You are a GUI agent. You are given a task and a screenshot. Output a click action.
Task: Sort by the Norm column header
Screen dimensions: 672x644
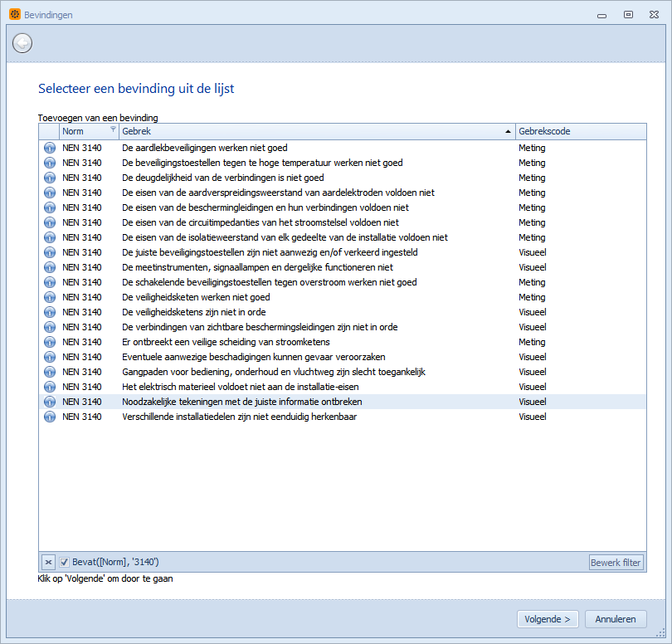(83, 131)
